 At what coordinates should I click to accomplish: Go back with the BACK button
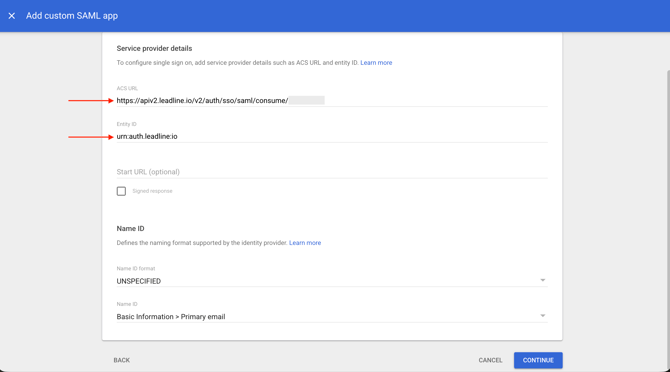[122, 360]
